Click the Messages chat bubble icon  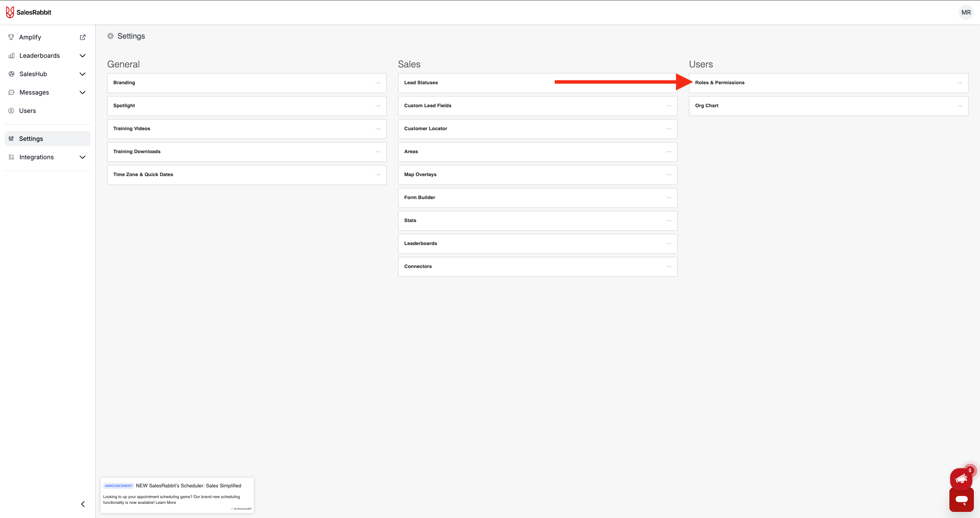[11, 92]
